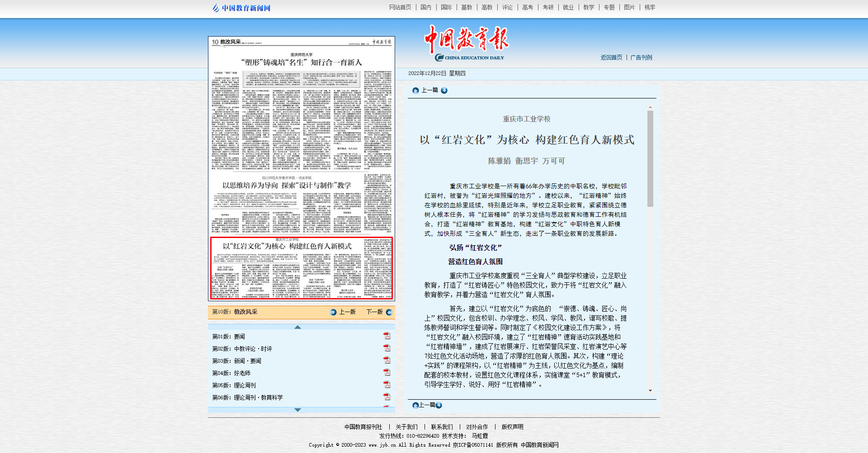
Task: Open the 图片 navigation menu item
Action: click(x=629, y=7)
